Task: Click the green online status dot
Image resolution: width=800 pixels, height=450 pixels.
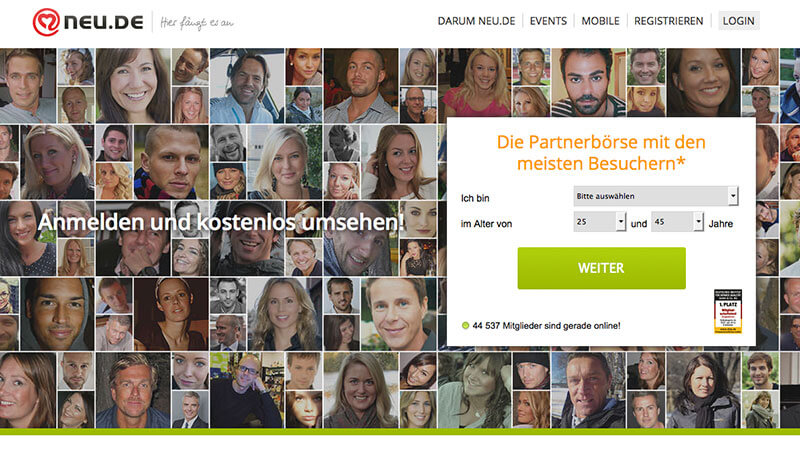Action: click(x=465, y=326)
